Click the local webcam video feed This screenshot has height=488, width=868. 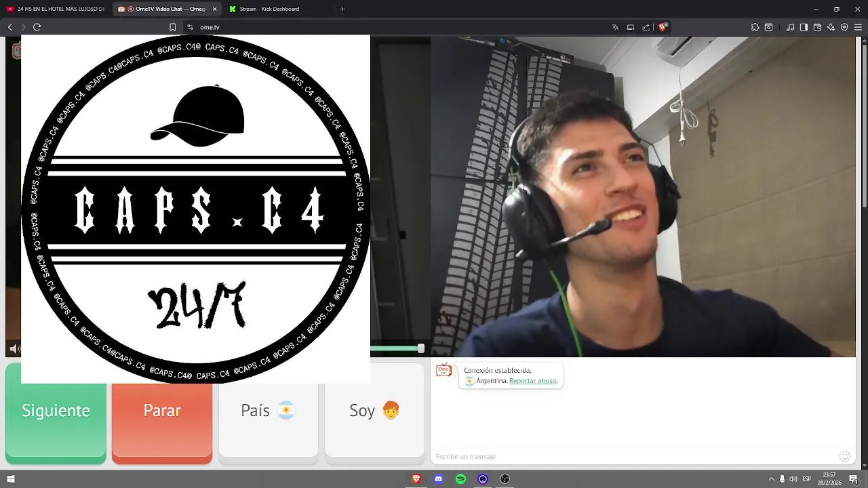tap(643, 197)
